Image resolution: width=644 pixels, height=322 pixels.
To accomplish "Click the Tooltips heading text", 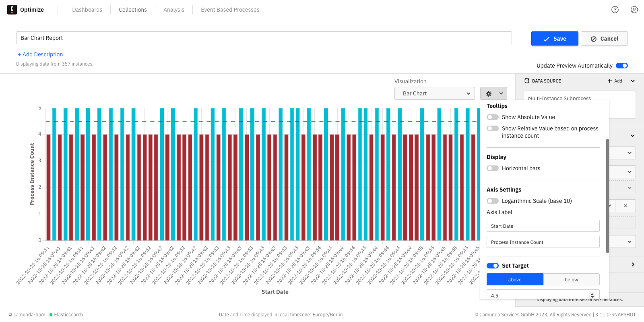I will [x=497, y=106].
